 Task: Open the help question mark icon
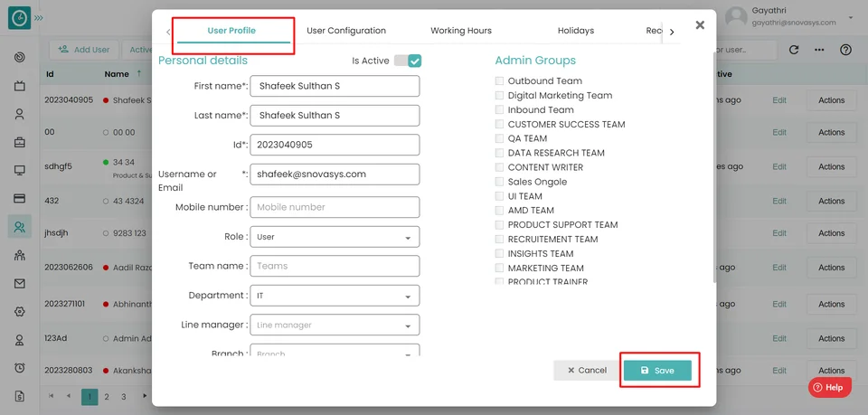coord(845,50)
